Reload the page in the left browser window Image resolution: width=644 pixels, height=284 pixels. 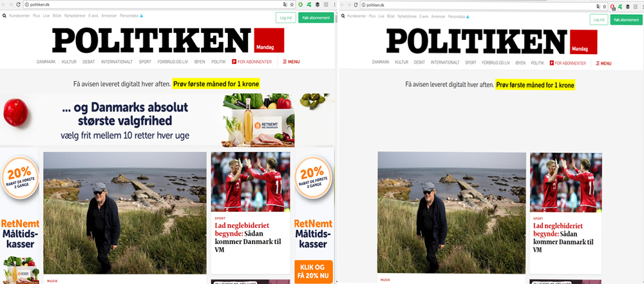point(18,4)
